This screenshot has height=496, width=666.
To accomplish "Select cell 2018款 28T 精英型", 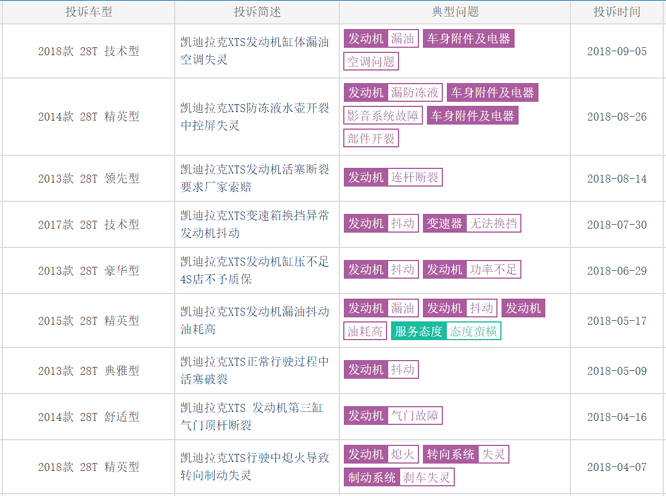I will tap(89, 467).
